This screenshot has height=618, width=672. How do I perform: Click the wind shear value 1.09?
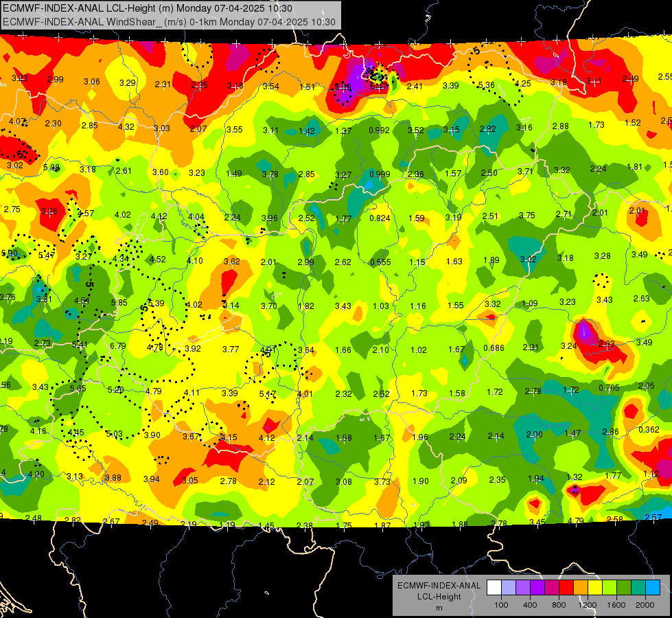click(x=530, y=304)
